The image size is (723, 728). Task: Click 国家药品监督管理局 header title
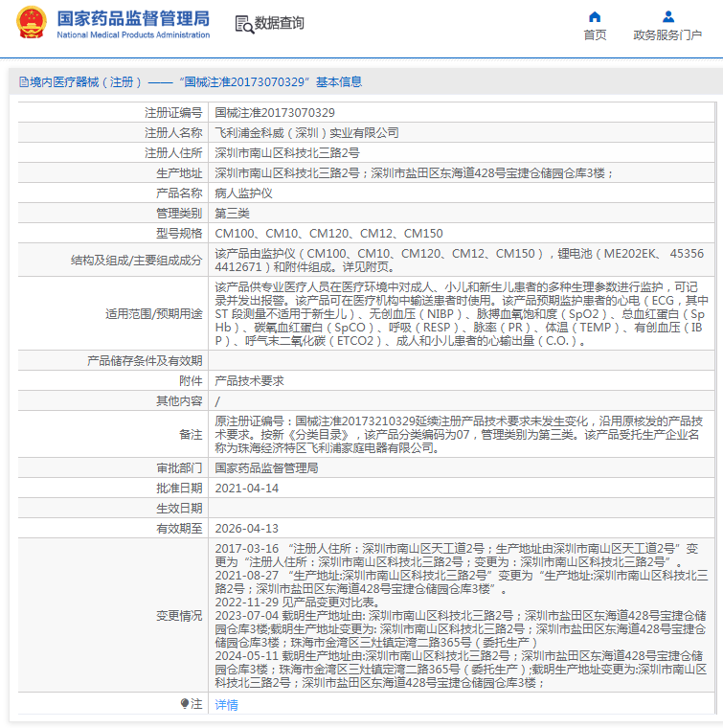tap(133, 19)
